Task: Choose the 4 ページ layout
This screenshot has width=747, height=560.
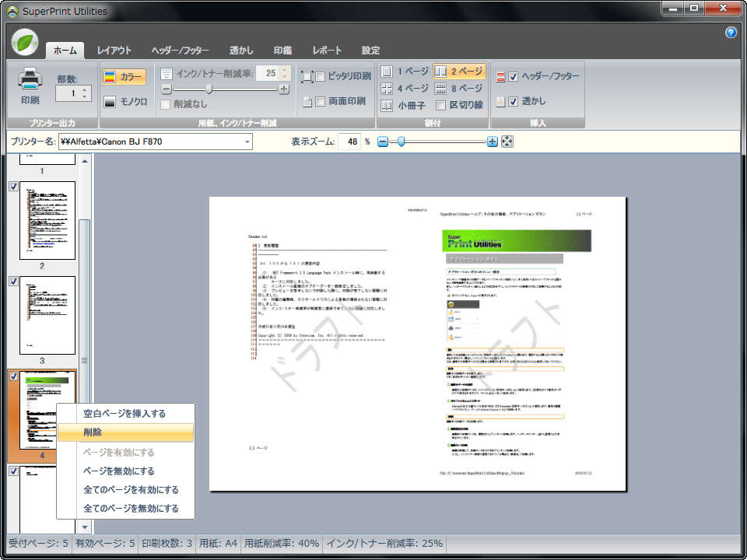Action: click(x=405, y=89)
